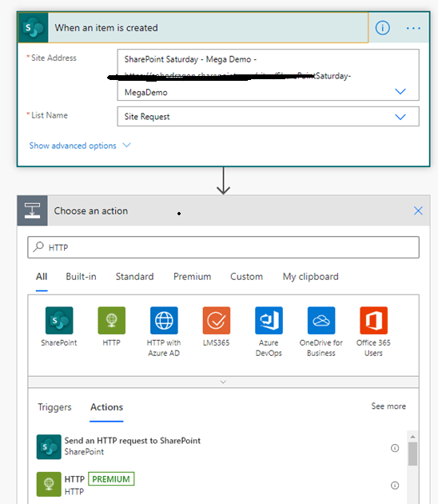Choose the Office 365 Users connector
The image size is (438, 504).
pos(373,321)
